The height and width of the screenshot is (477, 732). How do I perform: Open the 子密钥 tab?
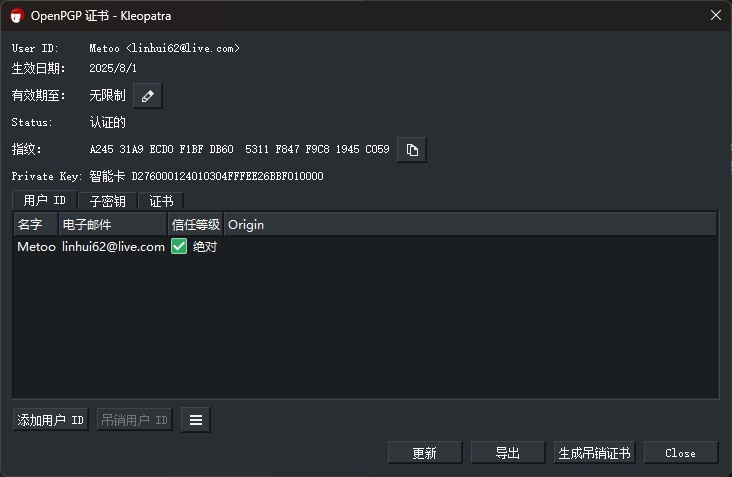[x=106, y=201]
